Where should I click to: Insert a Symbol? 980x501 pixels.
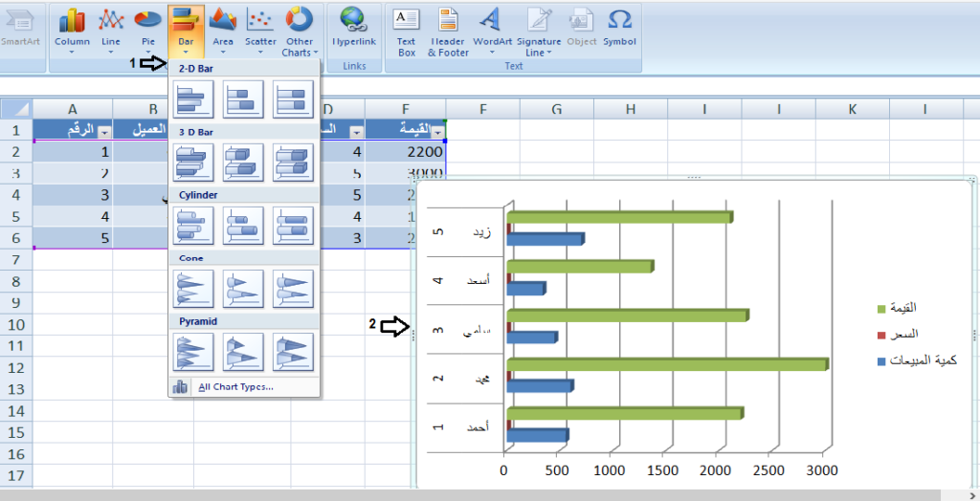coord(619,28)
